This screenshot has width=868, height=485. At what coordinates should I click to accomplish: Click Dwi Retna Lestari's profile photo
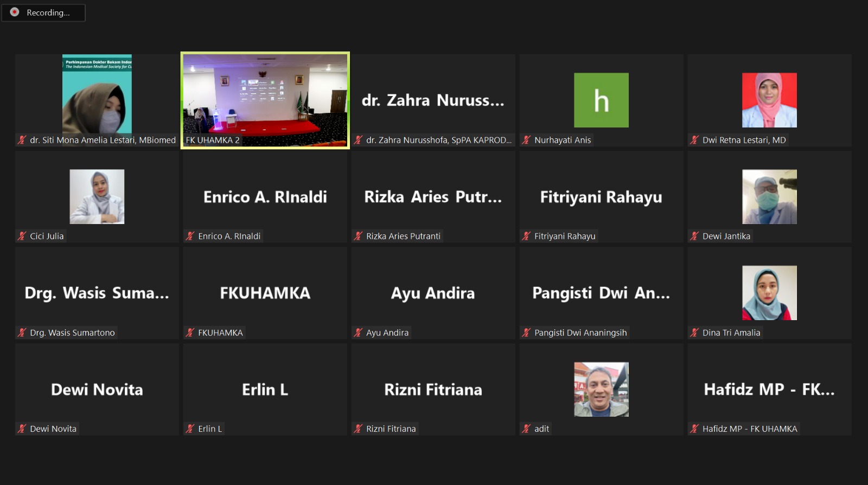click(x=769, y=100)
